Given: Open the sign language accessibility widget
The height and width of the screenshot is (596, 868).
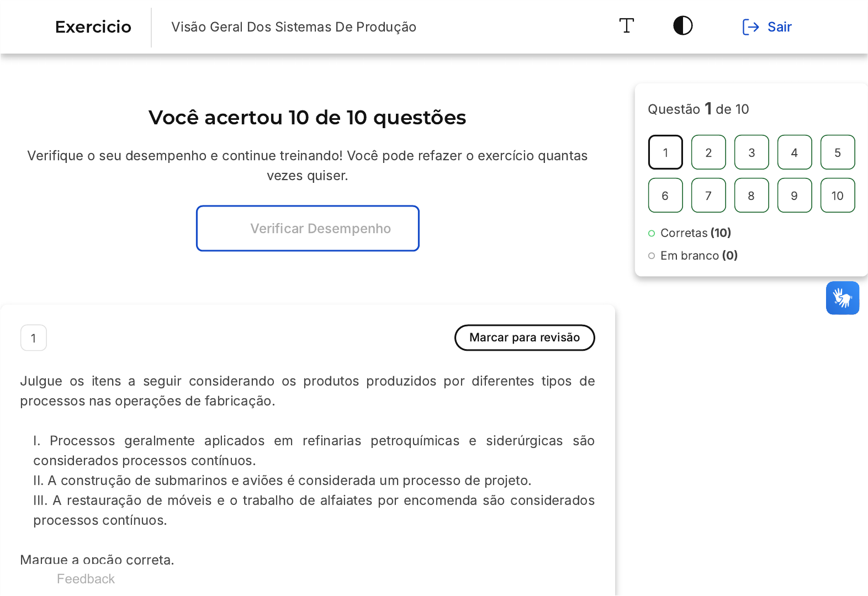Looking at the screenshot, I should 842,298.
